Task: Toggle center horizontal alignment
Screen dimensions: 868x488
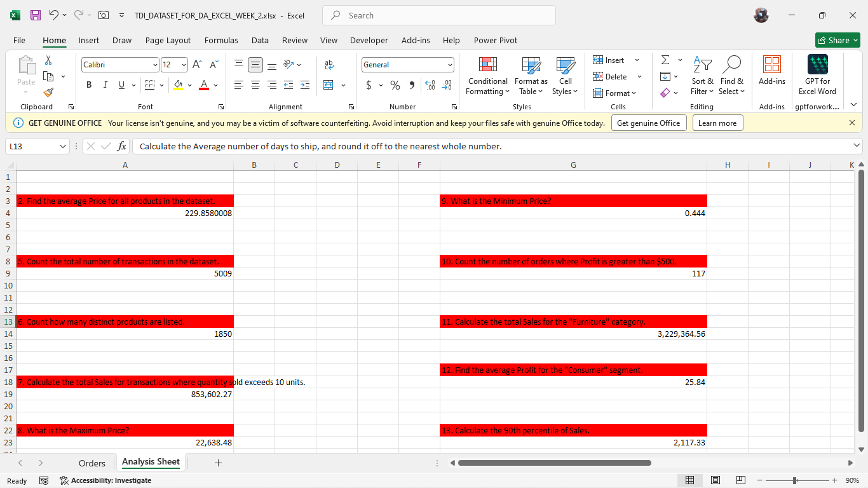Action: click(254, 85)
